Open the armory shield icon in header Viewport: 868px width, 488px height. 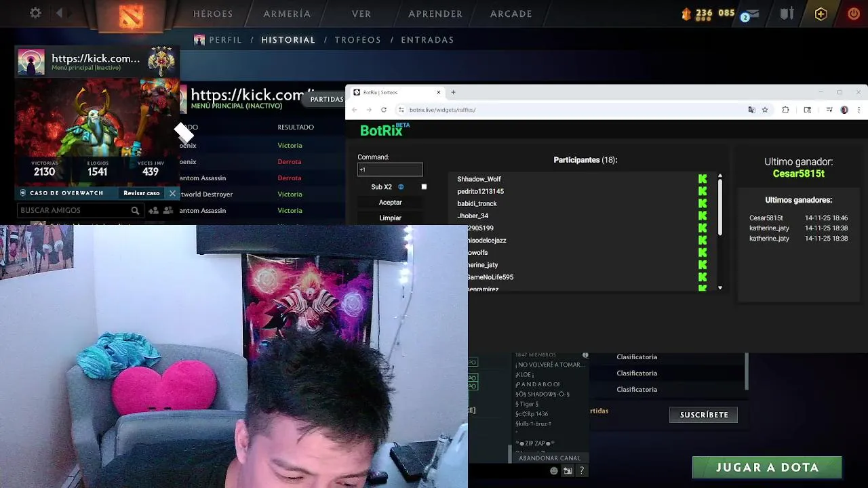[787, 14]
